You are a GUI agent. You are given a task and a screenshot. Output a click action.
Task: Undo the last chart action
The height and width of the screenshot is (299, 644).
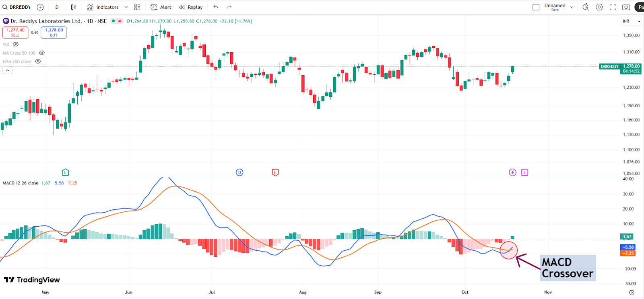pyautogui.click(x=216, y=7)
